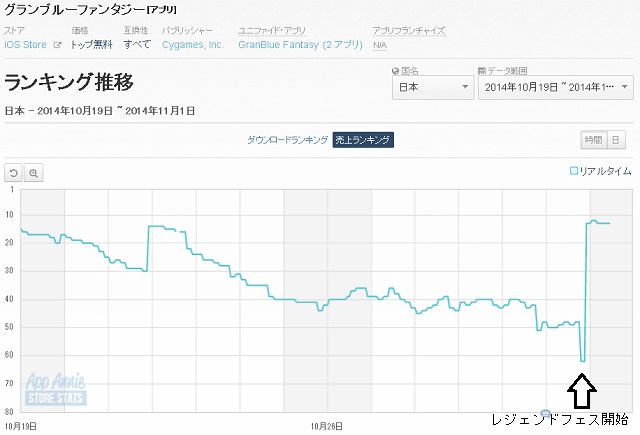Click the iOS Store link
Screen dimensions: 640x435
point(25,45)
